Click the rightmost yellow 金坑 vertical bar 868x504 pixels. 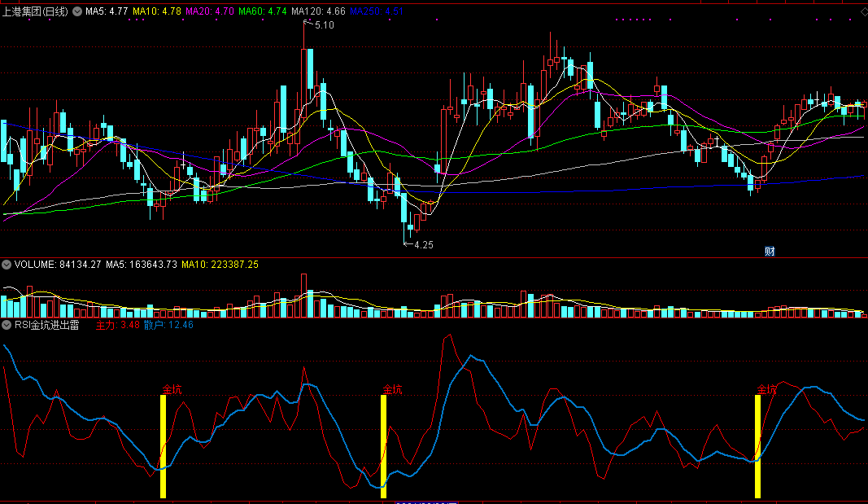pos(758,446)
